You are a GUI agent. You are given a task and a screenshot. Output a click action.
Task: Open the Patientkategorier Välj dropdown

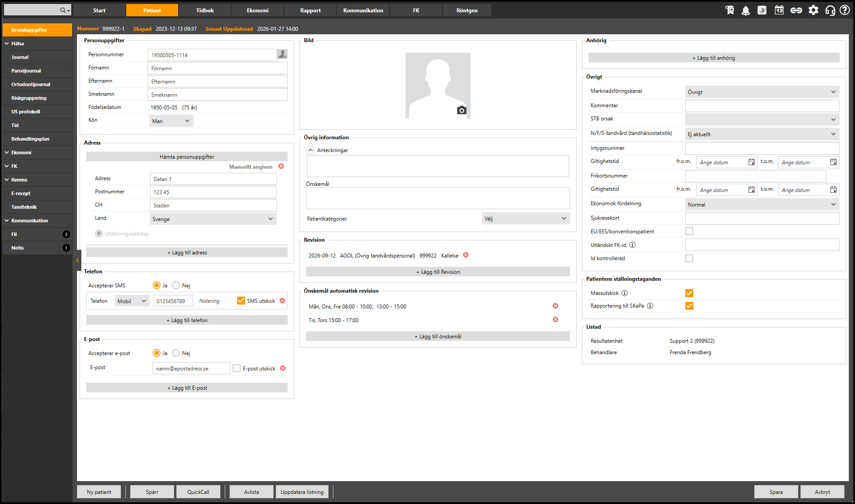[525, 219]
